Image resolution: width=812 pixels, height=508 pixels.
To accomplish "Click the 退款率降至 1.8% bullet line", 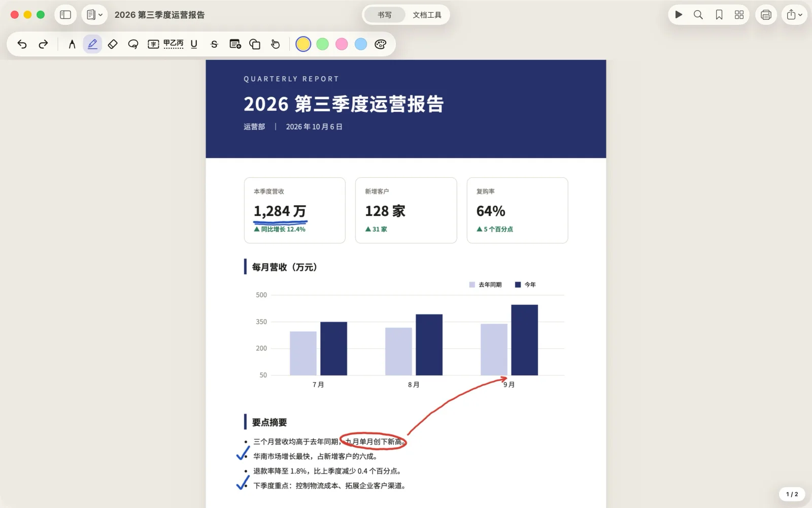I will tap(327, 471).
